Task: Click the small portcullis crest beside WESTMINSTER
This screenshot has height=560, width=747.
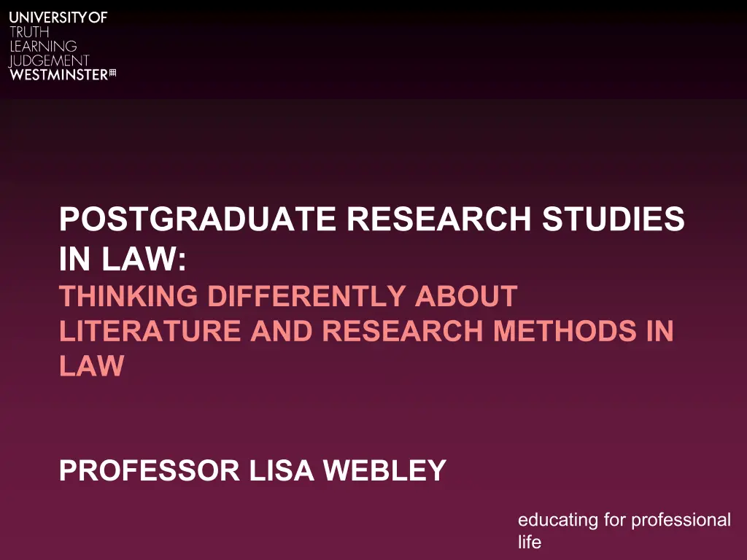Action: pyautogui.click(x=112, y=74)
